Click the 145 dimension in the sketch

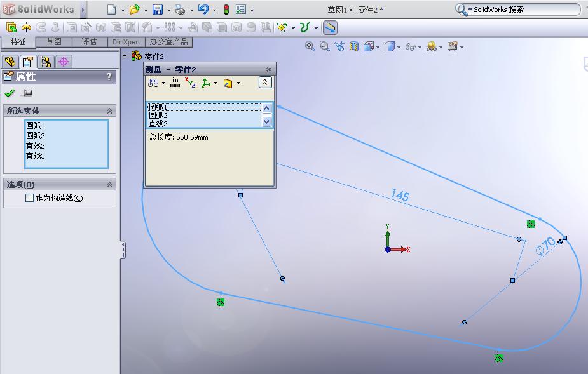coord(400,195)
